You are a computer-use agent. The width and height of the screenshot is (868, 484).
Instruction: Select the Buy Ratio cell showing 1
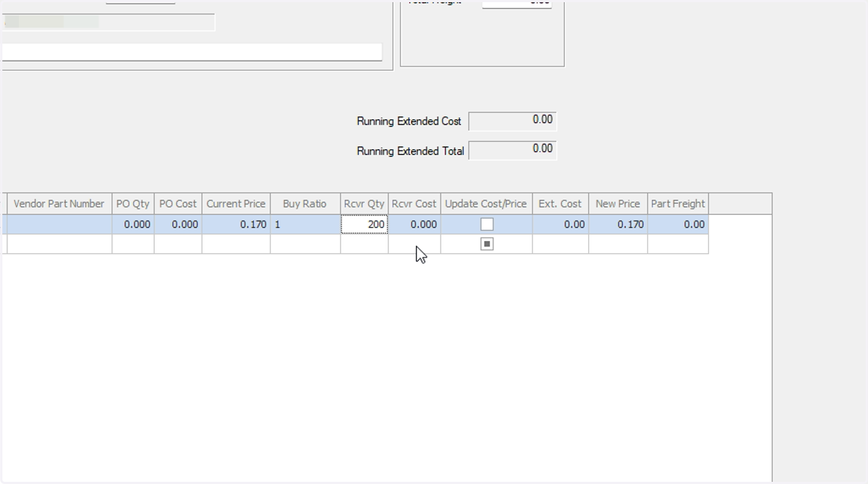[x=305, y=224]
